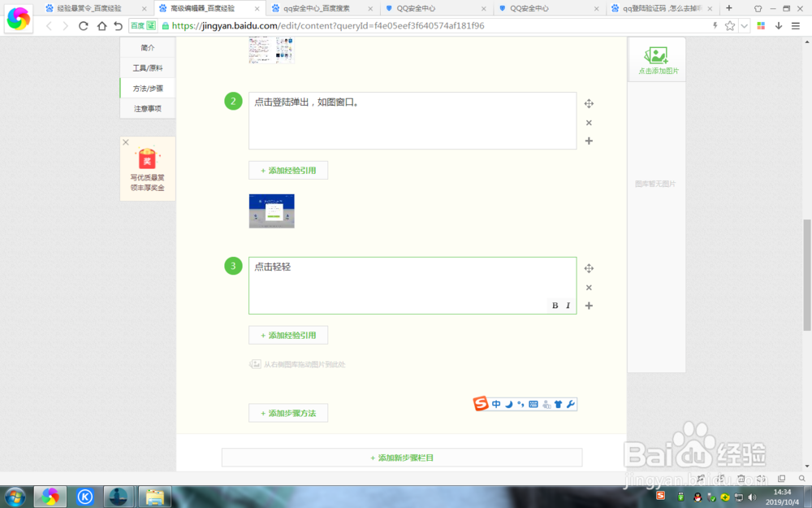This screenshot has height=508, width=812.
Task: Toggle punctuation mode on the Sogou bar
Action: [x=521, y=404]
